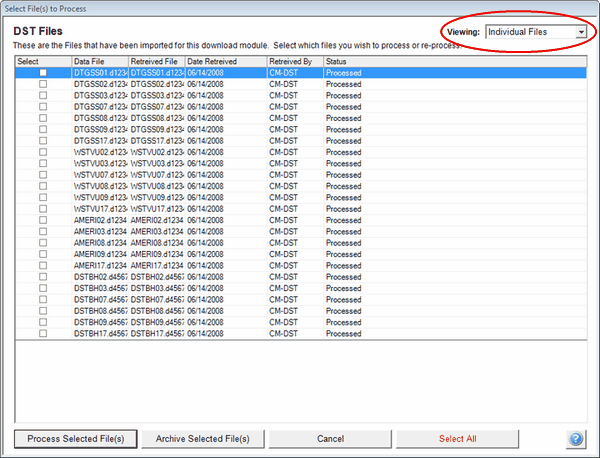Sort by Retreived By column header
600x458 pixels.
[x=295, y=62]
